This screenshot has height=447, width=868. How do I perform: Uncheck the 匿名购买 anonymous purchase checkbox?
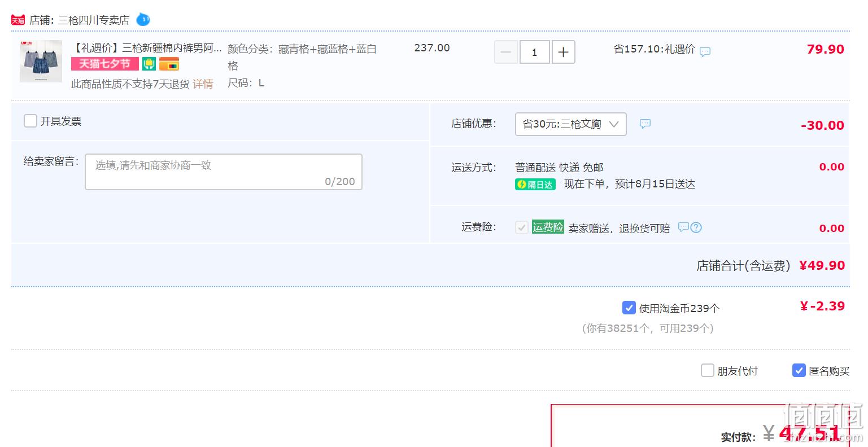(x=799, y=370)
